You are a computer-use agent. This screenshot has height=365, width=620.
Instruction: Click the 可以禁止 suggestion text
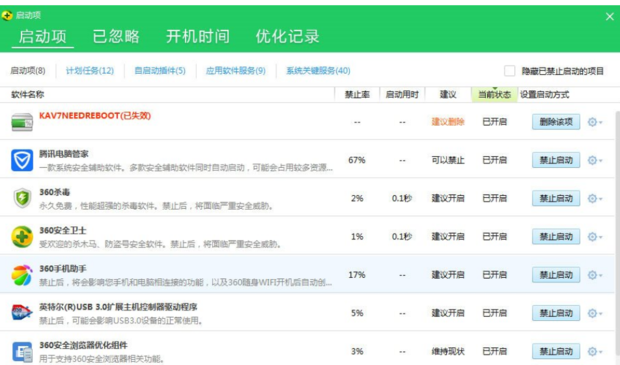[x=448, y=160]
